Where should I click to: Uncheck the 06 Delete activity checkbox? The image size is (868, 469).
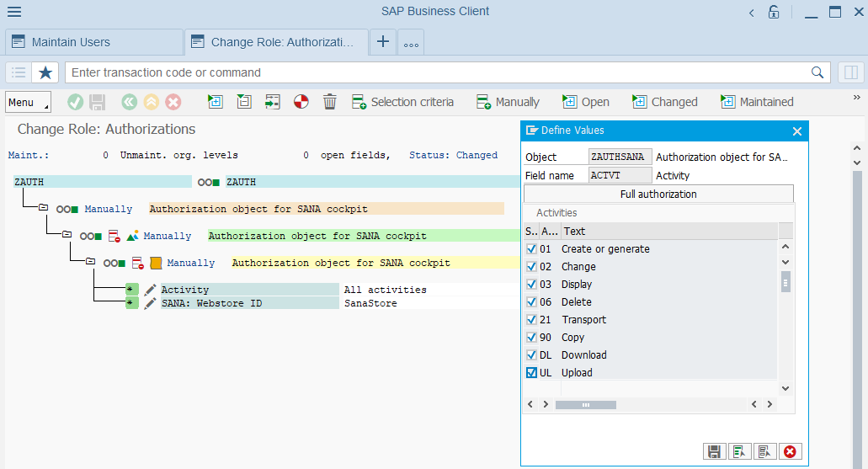(x=531, y=302)
